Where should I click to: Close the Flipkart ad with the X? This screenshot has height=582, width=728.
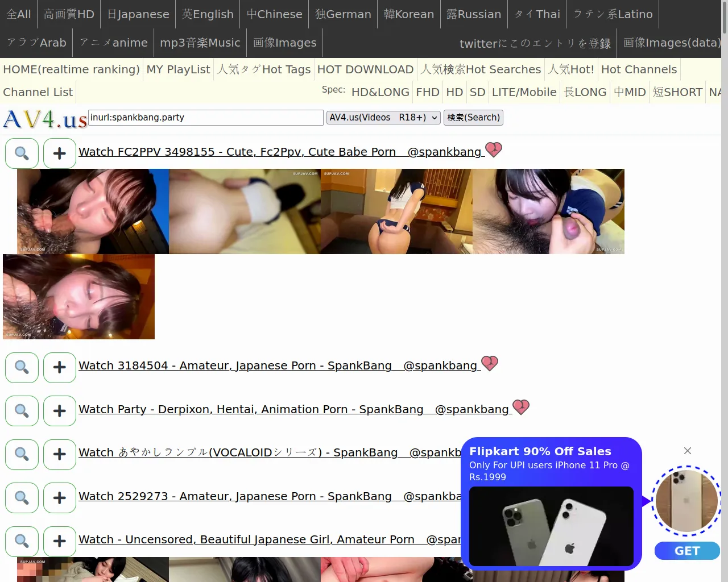(x=688, y=451)
